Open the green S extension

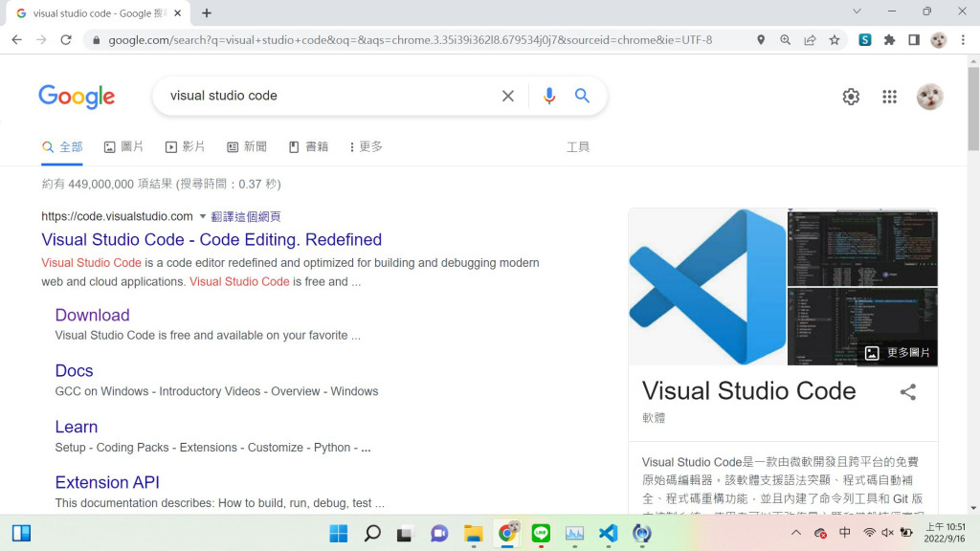click(x=865, y=40)
